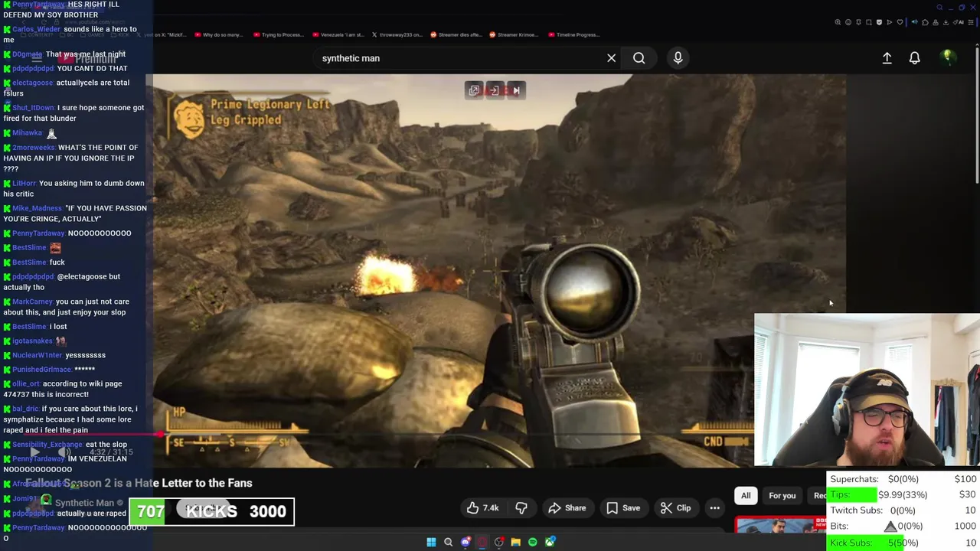This screenshot has width=980, height=551.
Task: Click chat username 'LitHorr'
Action: [24, 183]
